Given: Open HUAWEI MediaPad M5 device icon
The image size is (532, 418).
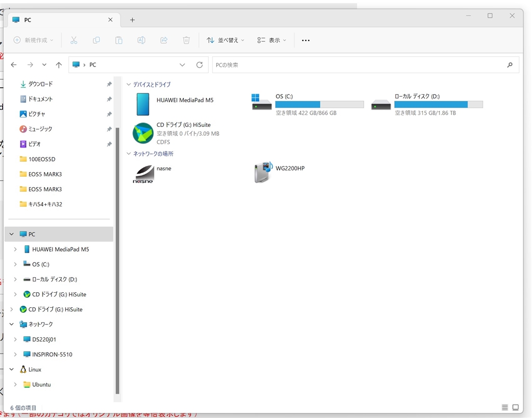Looking at the screenshot, I should click(x=143, y=104).
